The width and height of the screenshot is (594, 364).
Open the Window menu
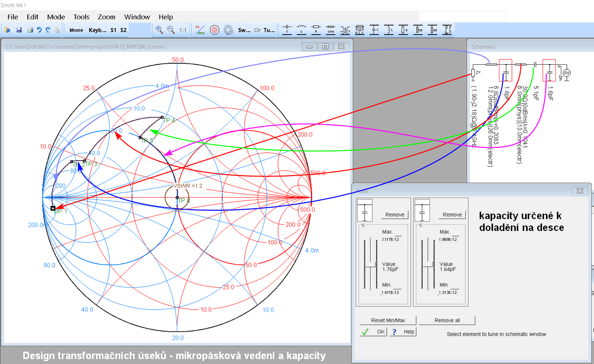(x=137, y=16)
